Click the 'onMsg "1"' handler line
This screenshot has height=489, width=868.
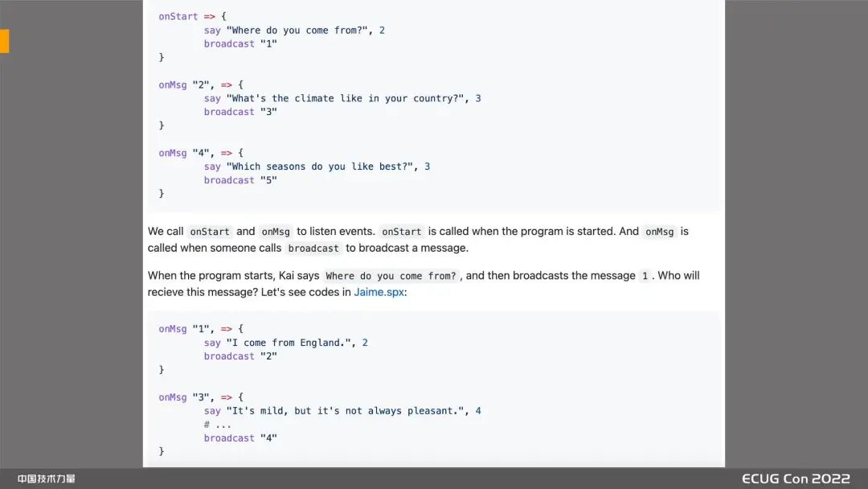tap(201, 329)
